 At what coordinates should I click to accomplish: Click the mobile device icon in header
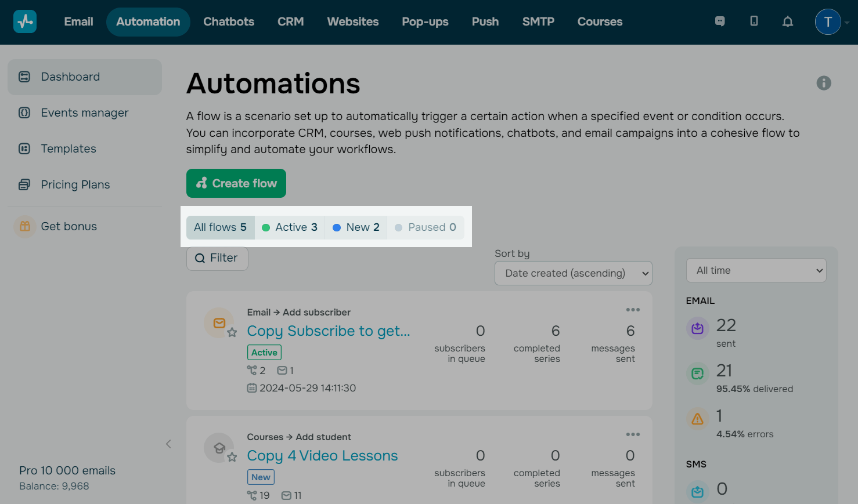(754, 21)
